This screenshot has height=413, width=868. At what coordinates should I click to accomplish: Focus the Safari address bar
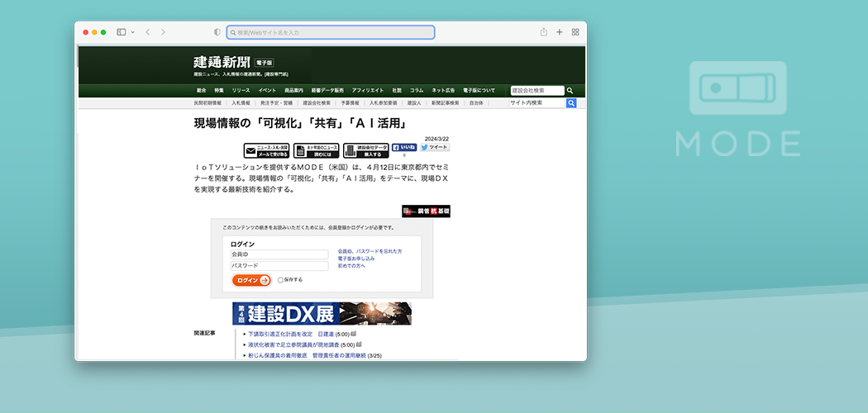[331, 32]
